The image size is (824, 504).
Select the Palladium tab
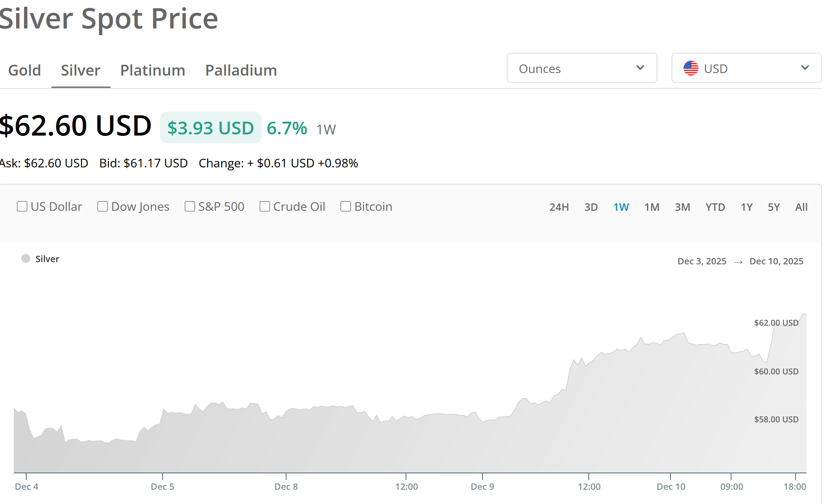tap(241, 70)
